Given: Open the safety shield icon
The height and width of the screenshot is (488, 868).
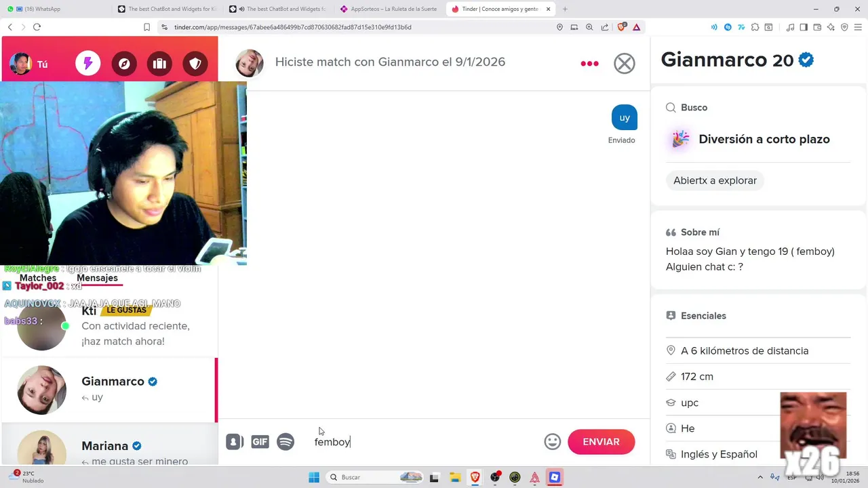Looking at the screenshot, I should [x=195, y=64].
